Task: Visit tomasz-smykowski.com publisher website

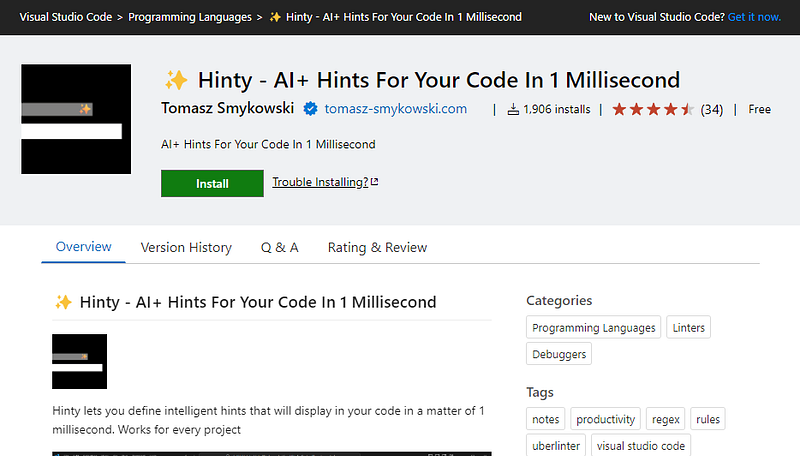Action: pos(395,109)
